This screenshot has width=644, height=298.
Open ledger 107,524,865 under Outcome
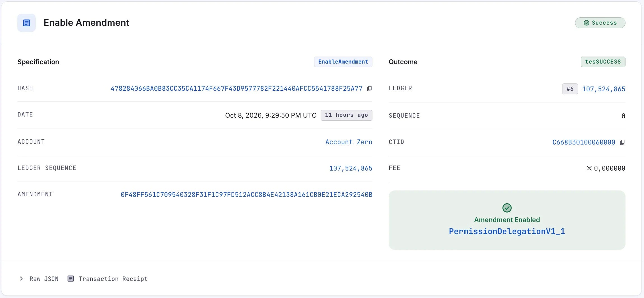(x=604, y=89)
